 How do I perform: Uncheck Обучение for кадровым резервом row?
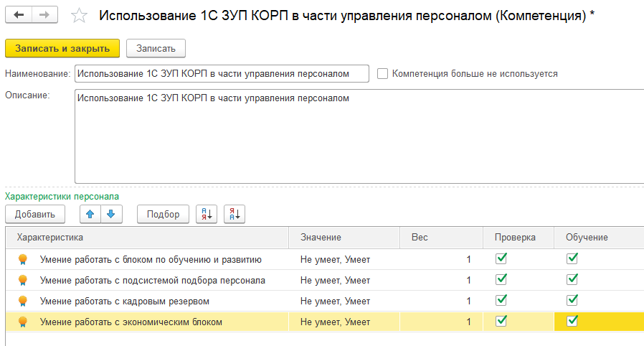pyautogui.click(x=572, y=300)
